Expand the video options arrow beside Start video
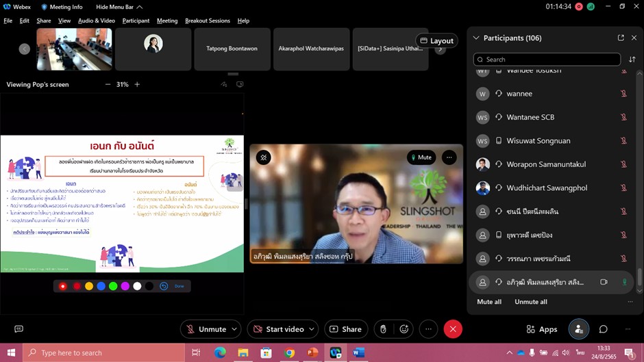 (311, 329)
